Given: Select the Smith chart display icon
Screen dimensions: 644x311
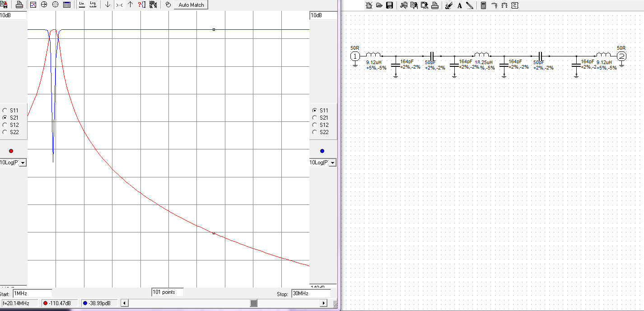Looking at the screenshot, I should (44, 5).
